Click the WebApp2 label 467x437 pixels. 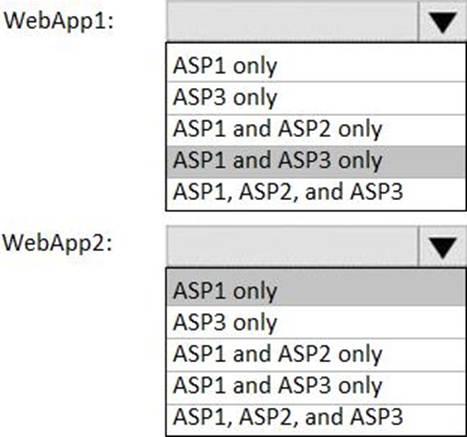[x=58, y=244]
